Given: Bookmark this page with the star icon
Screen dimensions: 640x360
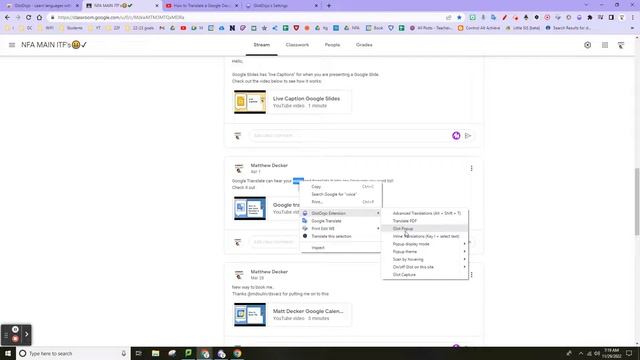Looking at the screenshot, I should pos(459,18).
